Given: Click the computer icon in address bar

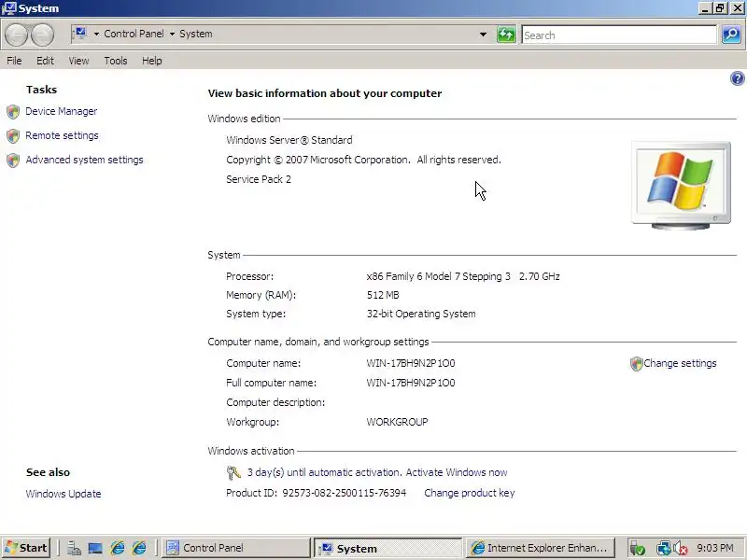Looking at the screenshot, I should (80, 33).
